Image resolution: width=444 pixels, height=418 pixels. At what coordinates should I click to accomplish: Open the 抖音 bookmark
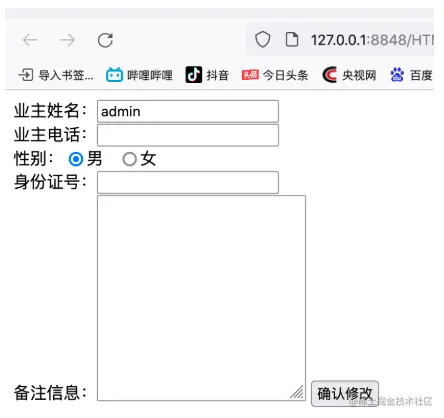point(207,75)
